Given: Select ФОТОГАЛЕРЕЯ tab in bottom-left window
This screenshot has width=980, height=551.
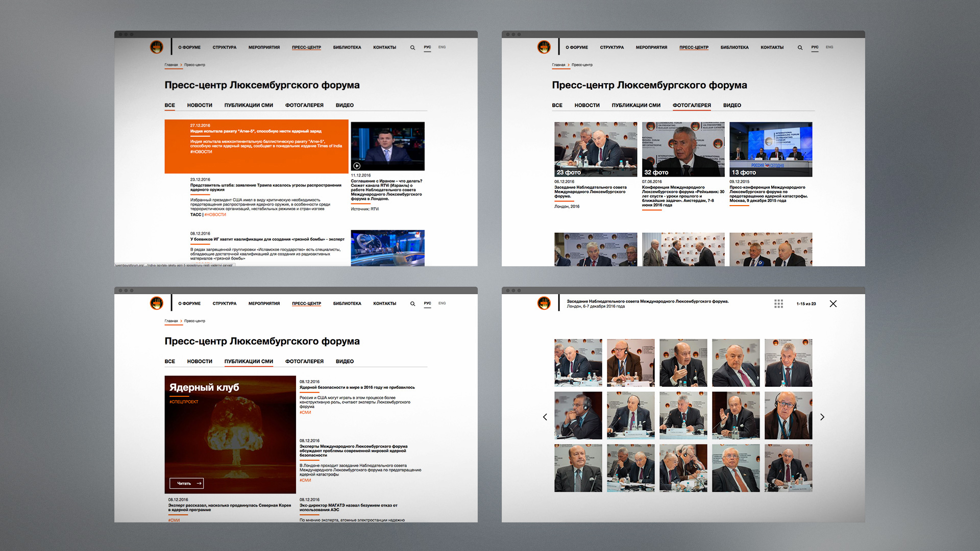Looking at the screenshot, I should (304, 361).
